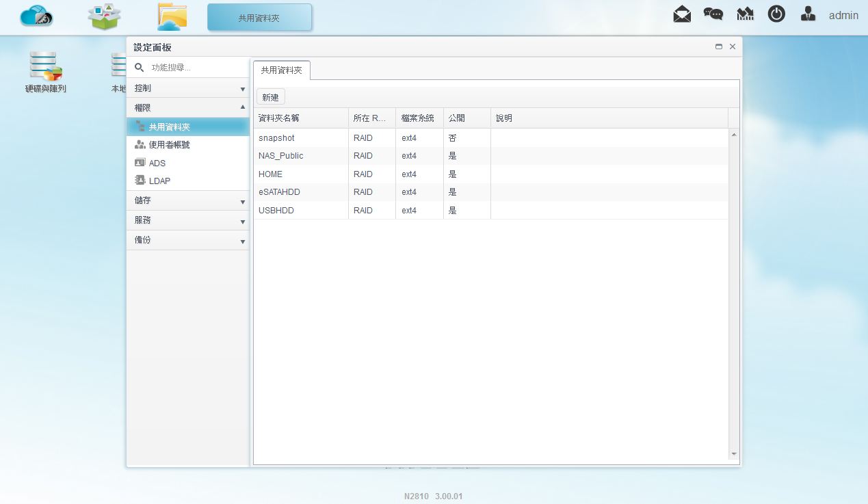Click the user silhouette icon beside admin
Image resolution: width=868 pixels, height=504 pixels.
point(808,14)
